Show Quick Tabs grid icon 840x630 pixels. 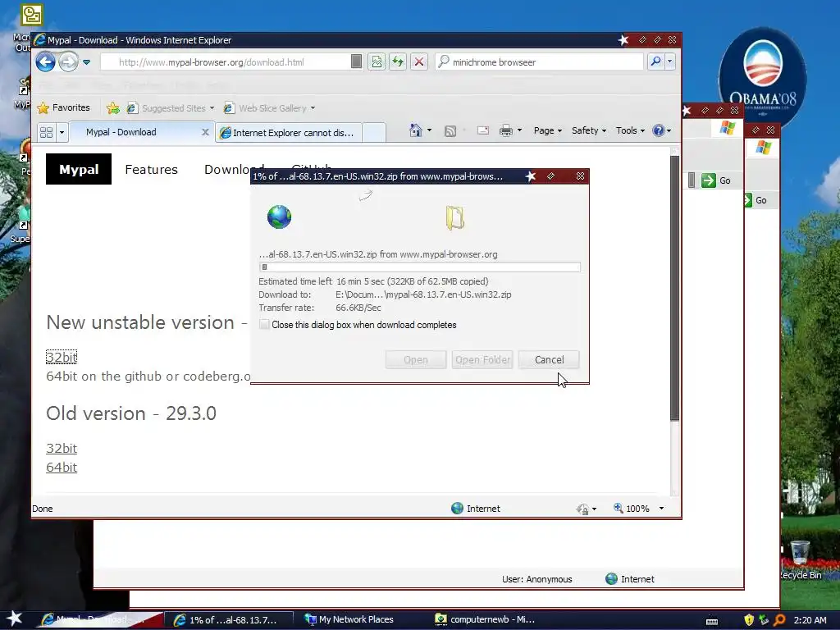[x=46, y=132]
